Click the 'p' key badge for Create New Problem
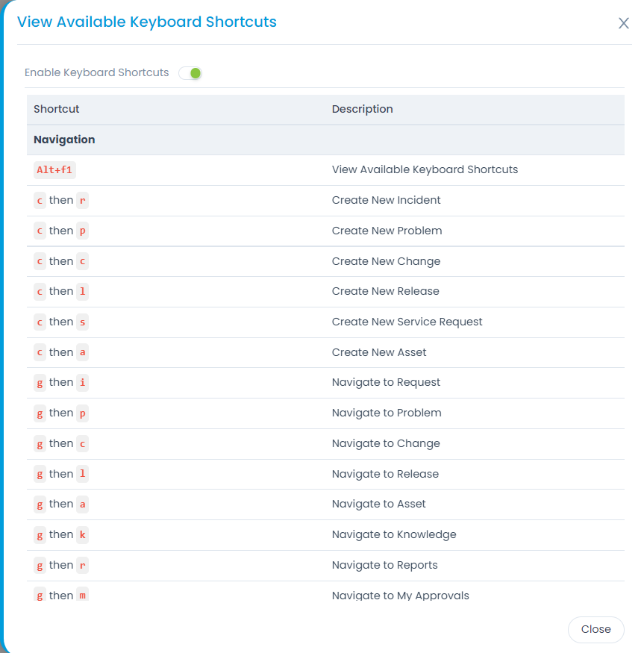 pos(82,231)
